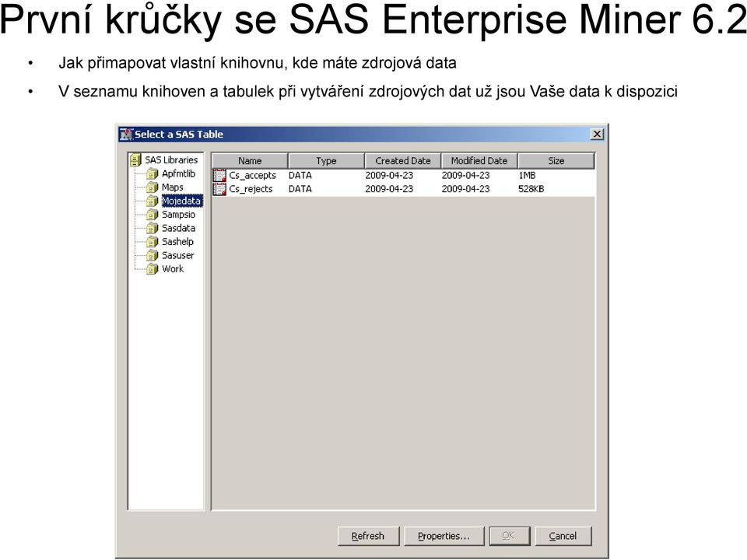Sort the table list by Type column

click(x=326, y=161)
